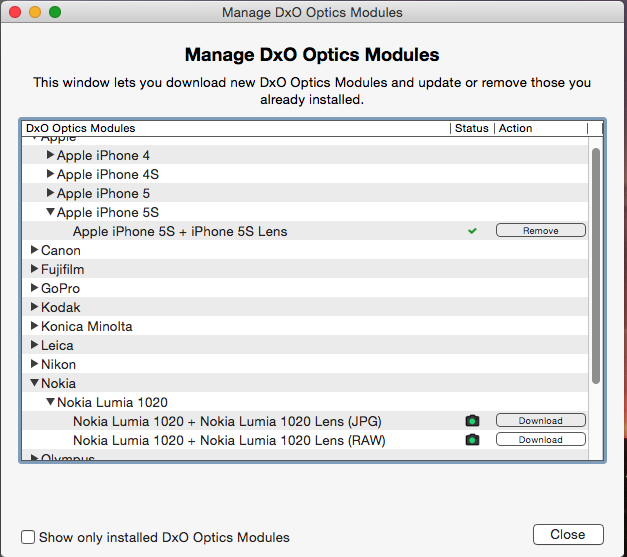The image size is (627, 557).
Task: Select the Nokia Lumia 1020 Lens (RAW) row
Action: 305,440
